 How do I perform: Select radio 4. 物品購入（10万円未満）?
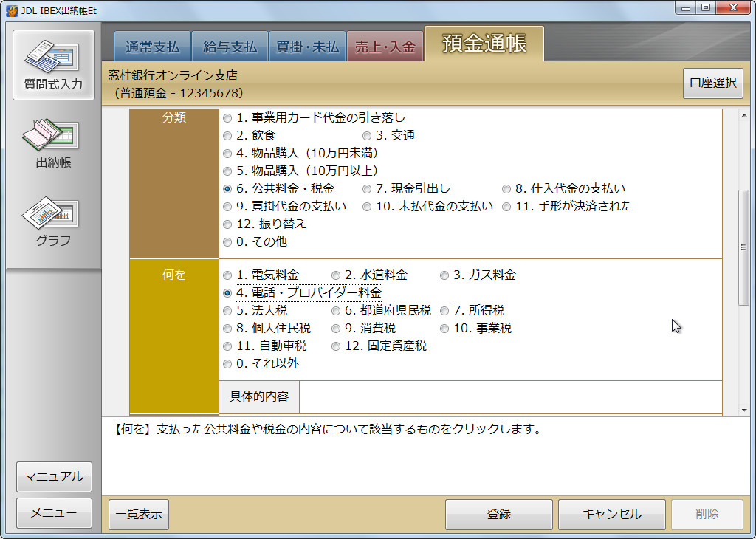[x=227, y=154]
